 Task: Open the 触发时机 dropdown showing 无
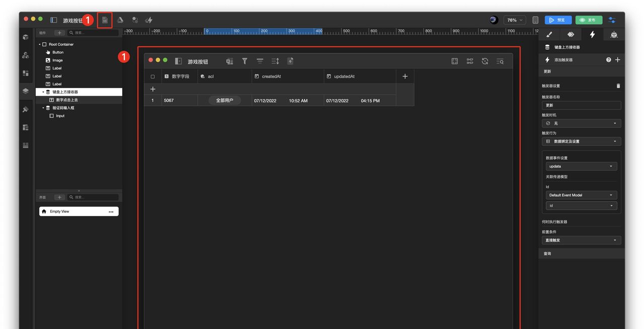click(582, 123)
